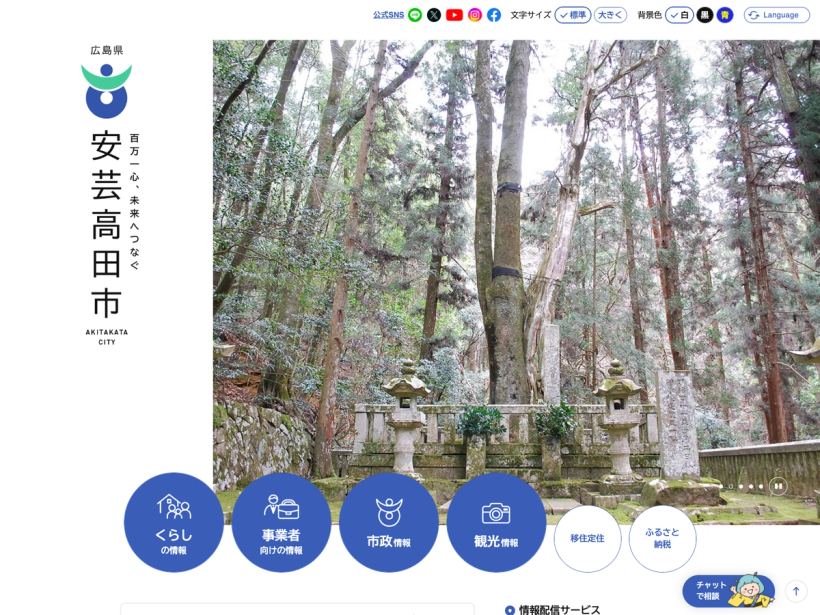Pause the hero image slideshow
Viewport: 820px width, 615px height.
tap(778, 486)
